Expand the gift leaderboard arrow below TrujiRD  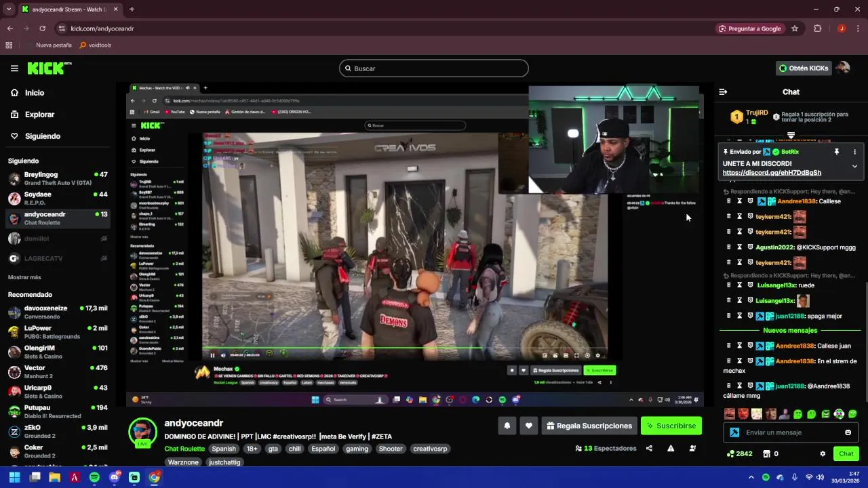pyautogui.click(x=791, y=135)
